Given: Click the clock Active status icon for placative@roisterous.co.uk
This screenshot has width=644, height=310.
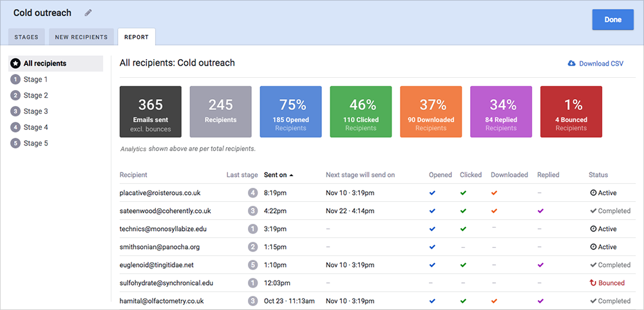Looking at the screenshot, I should 593,193.
